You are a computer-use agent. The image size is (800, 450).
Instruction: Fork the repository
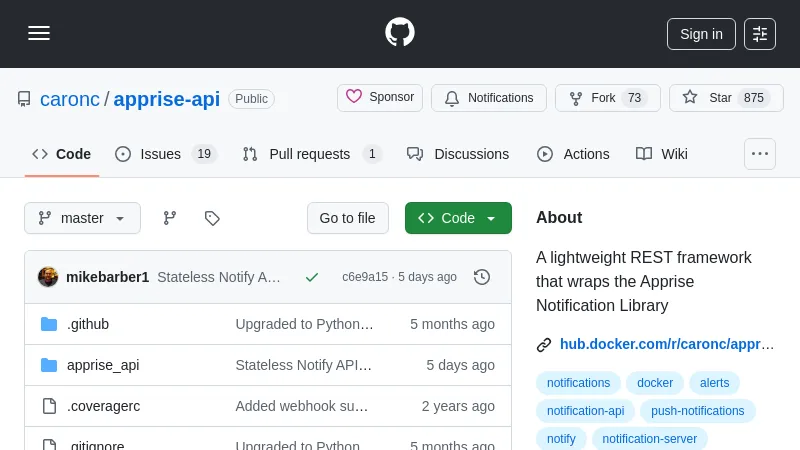607,98
